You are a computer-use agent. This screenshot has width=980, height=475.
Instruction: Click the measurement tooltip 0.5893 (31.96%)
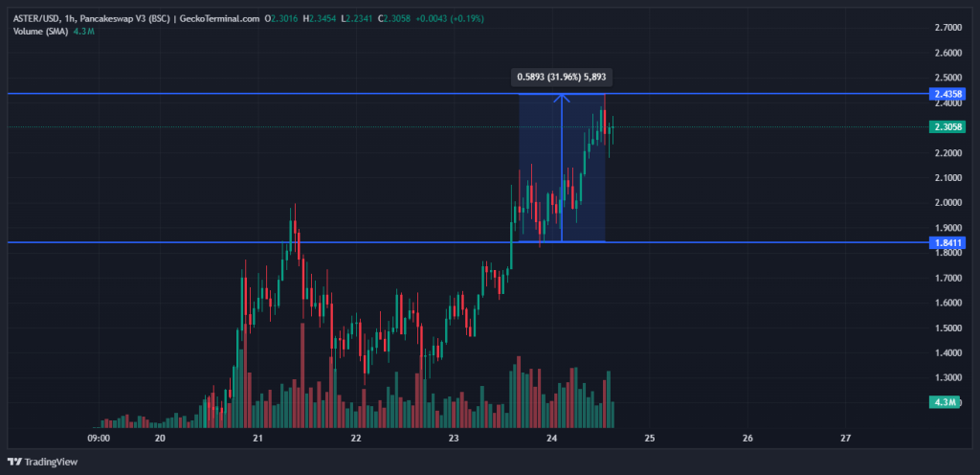tap(561, 78)
